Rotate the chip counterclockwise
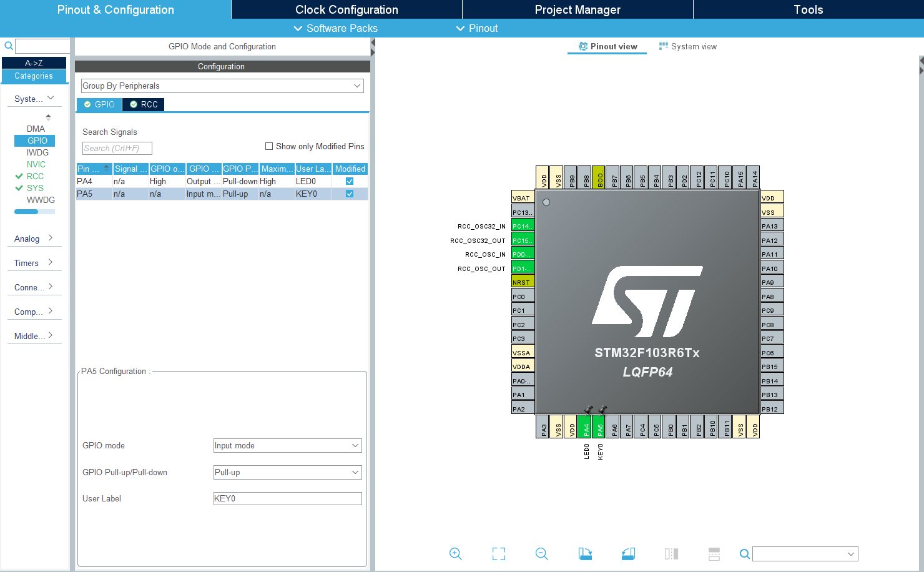The image size is (924, 572). click(x=628, y=553)
